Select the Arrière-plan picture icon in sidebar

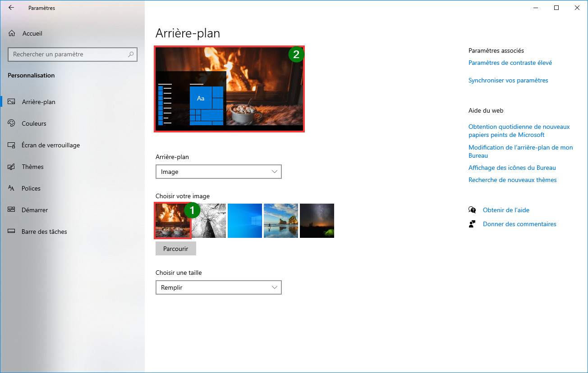tap(12, 102)
